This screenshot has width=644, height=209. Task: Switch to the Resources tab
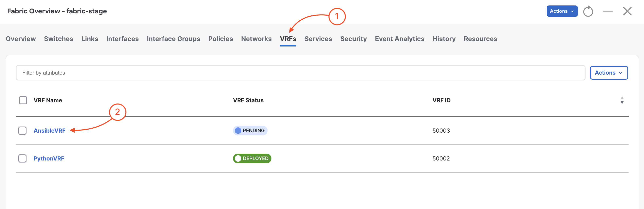(480, 39)
